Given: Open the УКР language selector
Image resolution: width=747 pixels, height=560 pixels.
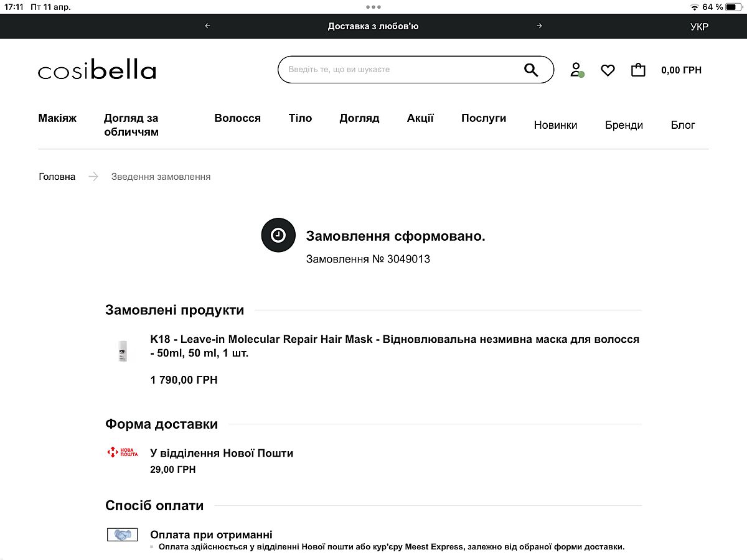Looking at the screenshot, I should (699, 27).
